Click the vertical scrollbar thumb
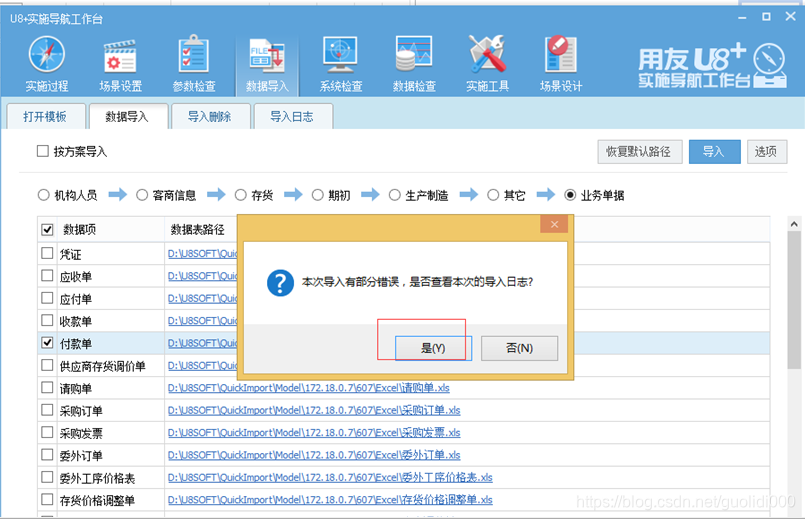The height and width of the screenshot is (520, 805). (794, 300)
